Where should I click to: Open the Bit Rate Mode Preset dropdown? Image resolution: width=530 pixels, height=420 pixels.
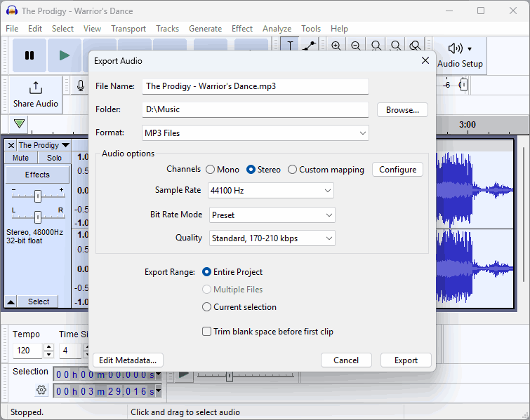[x=272, y=215]
